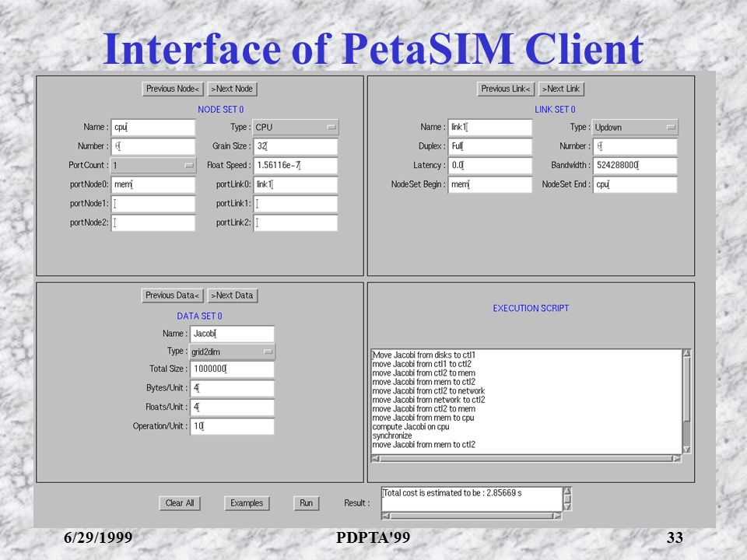Edit the Duplex field

pos(489,146)
